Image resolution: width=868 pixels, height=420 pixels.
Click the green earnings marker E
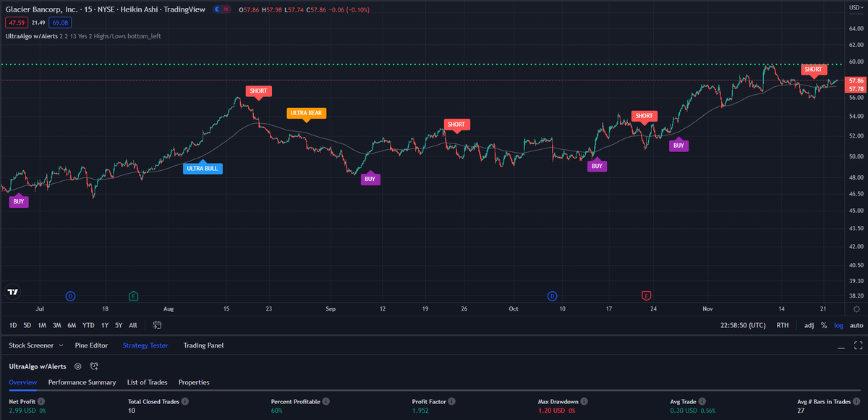(134, 295)
